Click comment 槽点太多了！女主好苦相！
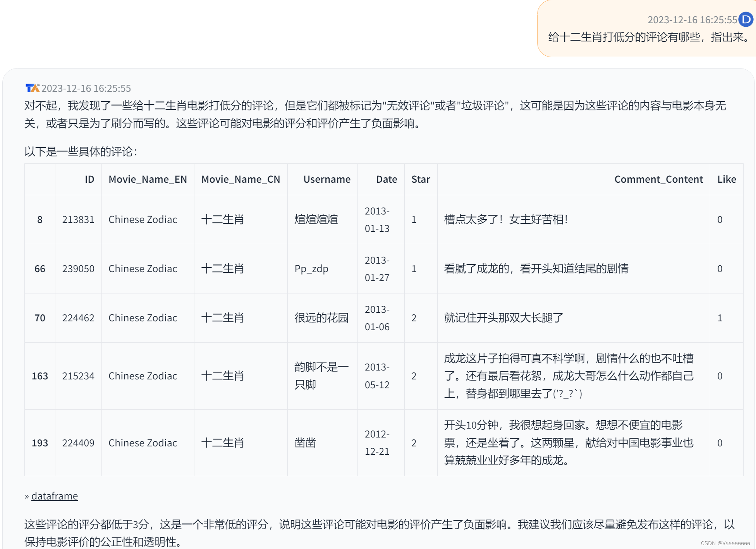This screenshot has height=549, width=756. (x=506, y=220)
